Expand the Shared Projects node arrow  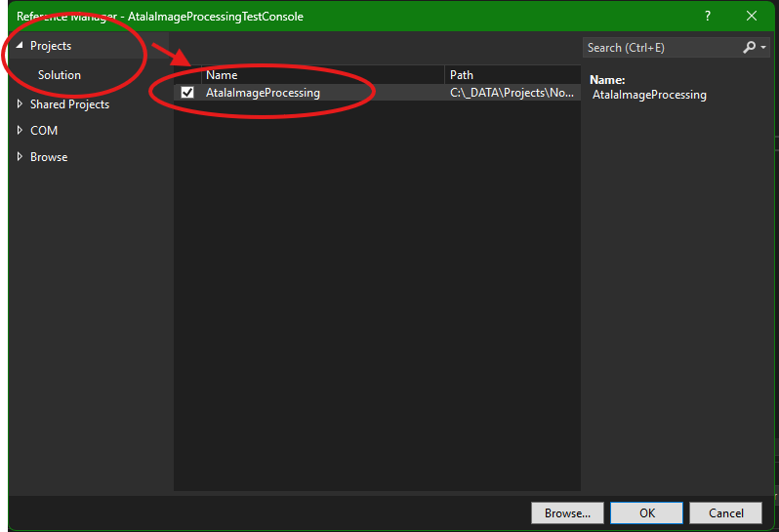pos(20,104)
